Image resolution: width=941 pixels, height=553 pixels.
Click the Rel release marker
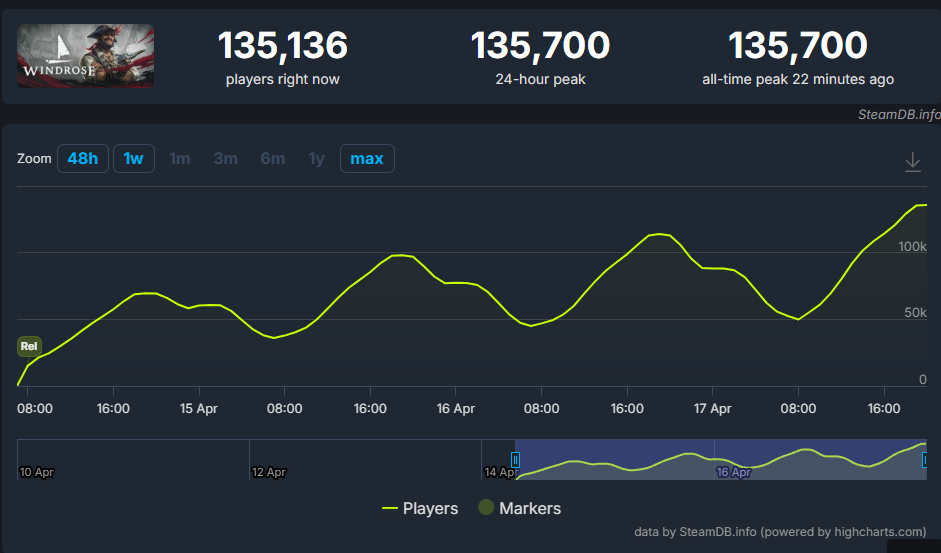[x=29, y=346]
